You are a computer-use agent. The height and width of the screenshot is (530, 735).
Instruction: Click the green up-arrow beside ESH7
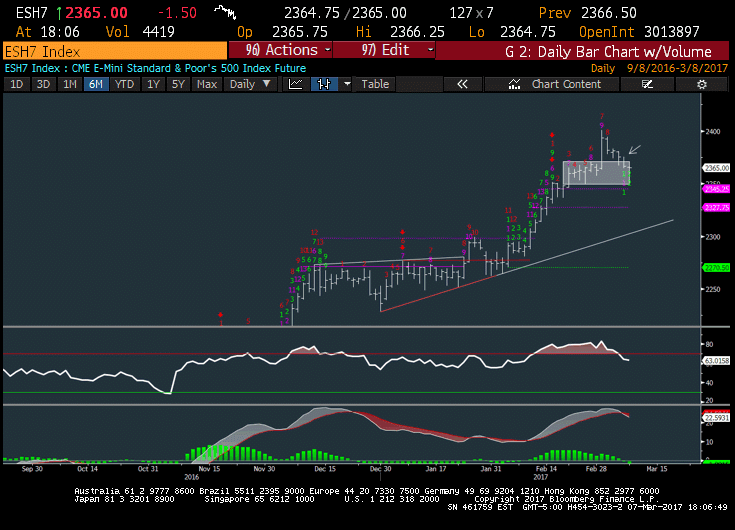tap(59, 13)
